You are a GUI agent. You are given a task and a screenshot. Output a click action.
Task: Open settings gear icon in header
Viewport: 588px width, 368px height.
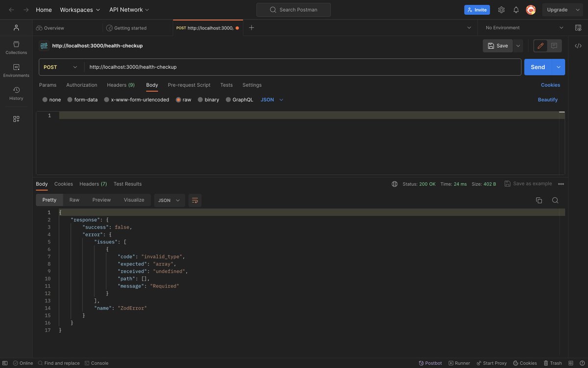501,10
